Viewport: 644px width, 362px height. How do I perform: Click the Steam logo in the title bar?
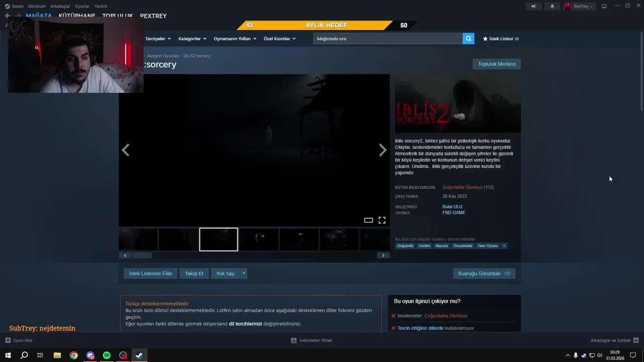7,7
